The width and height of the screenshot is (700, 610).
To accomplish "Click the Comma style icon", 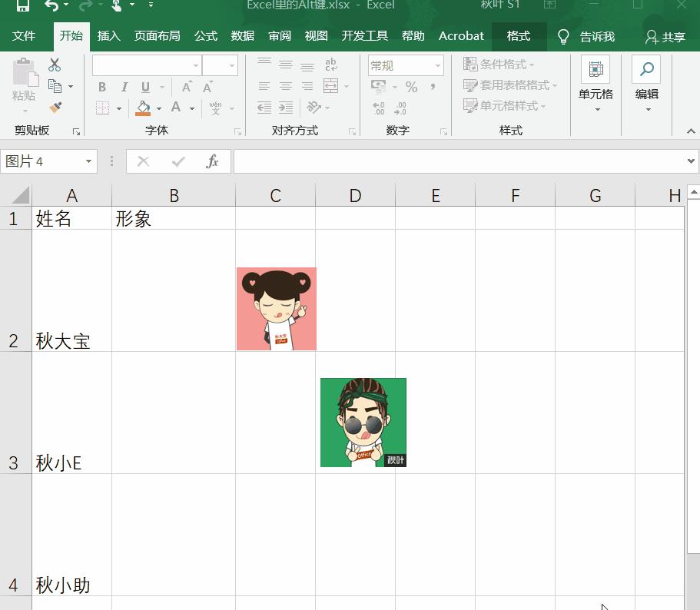I will 431,87.
